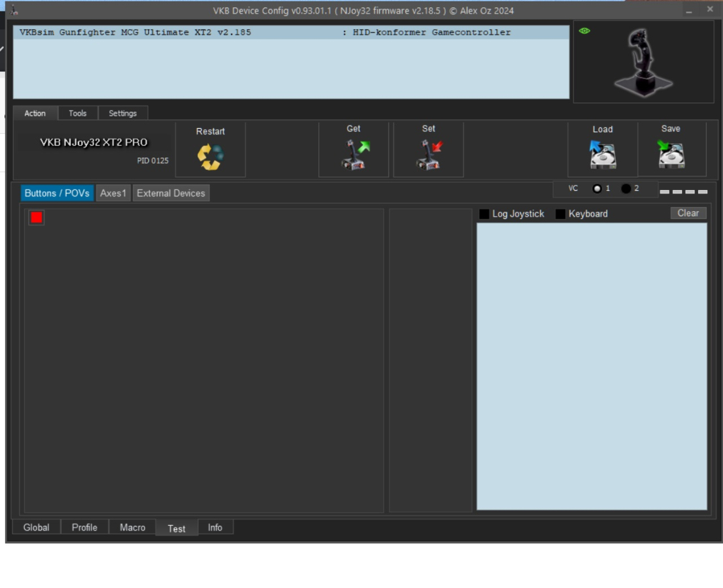Enable the Keyboard checkbox
Image resolution: width=723 pixels, height=588 pixels.
[x=560, y=214]
